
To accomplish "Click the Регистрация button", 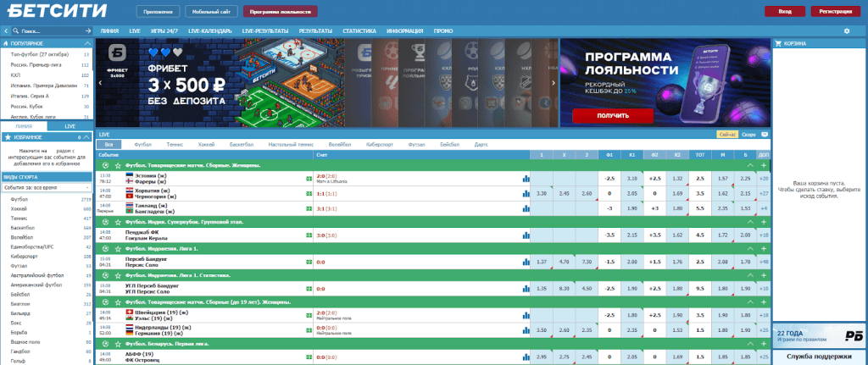I will coord(837,11).
